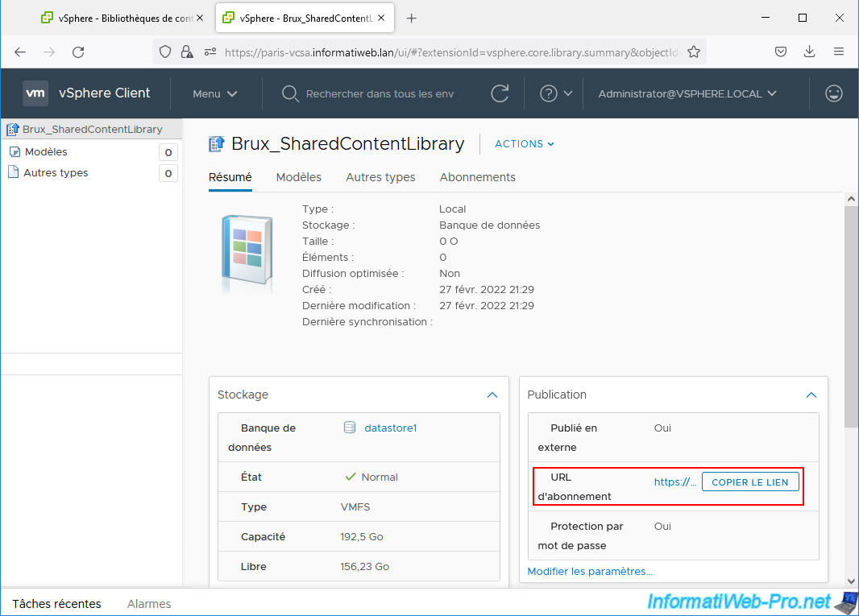859x616 pixels.
Task: Click the smiley feedback icon
Action: click(x=834, y=93)
